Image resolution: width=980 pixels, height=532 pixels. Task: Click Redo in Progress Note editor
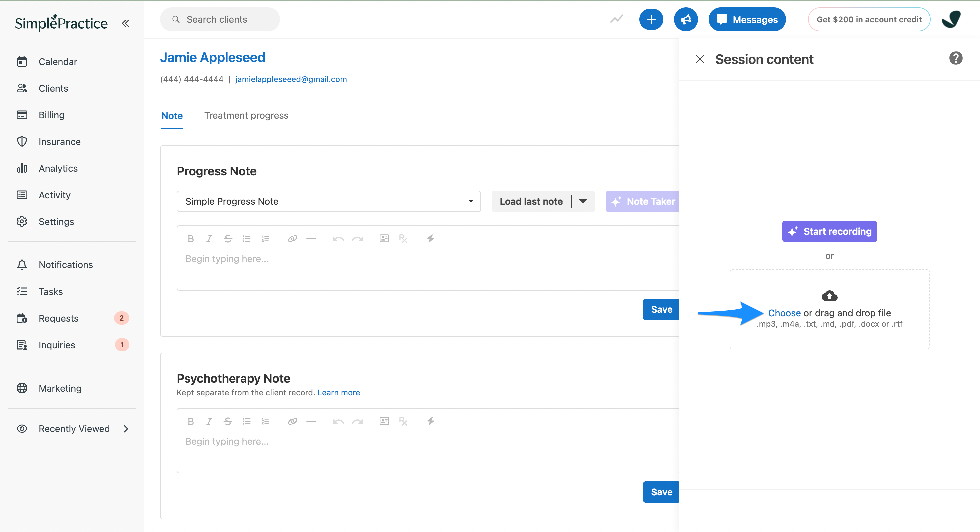[x=357, y=239]
